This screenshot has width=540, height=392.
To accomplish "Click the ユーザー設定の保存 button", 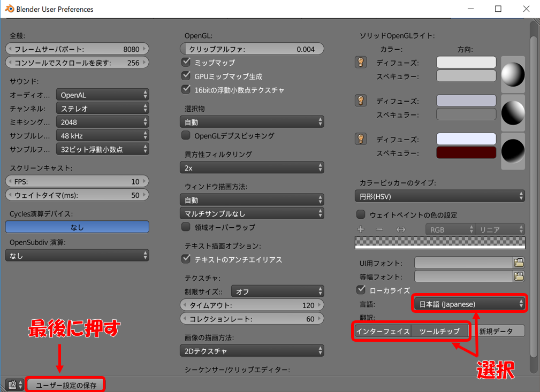I will pos(66,385).
